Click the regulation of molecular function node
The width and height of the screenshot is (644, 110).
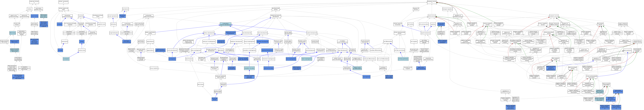pos(505,91)
